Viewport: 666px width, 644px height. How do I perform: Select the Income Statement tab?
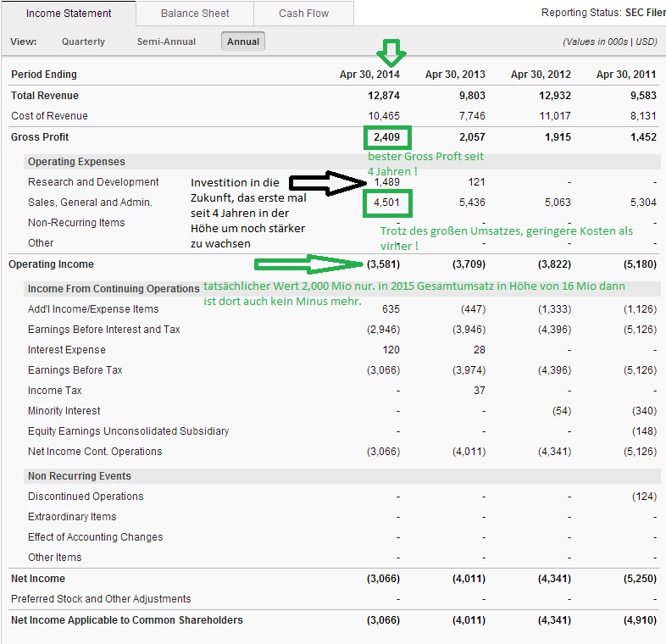(69, 14)
